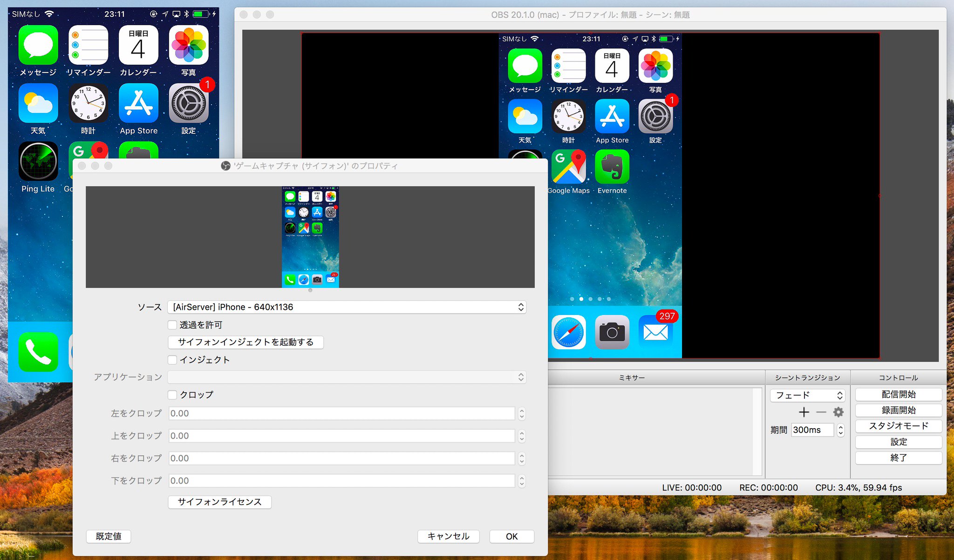Click the サイフォンライセンス button
Viewport: 954px width, 560px height.
219,502
